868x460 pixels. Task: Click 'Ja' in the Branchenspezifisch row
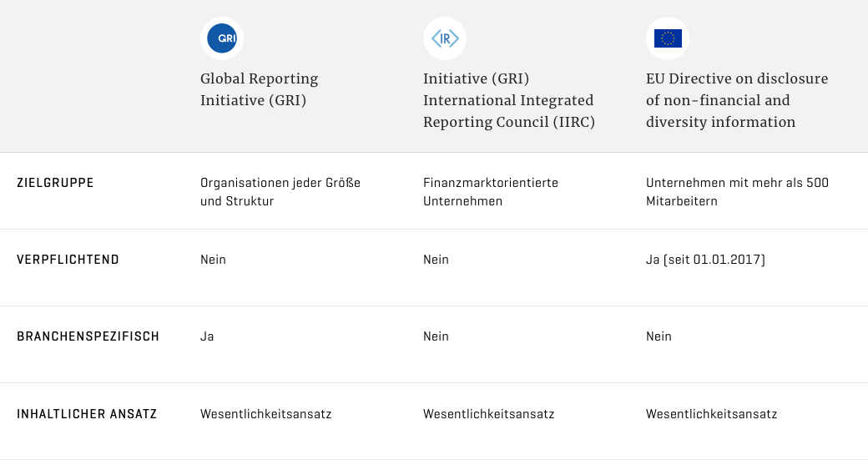point(207,336)
